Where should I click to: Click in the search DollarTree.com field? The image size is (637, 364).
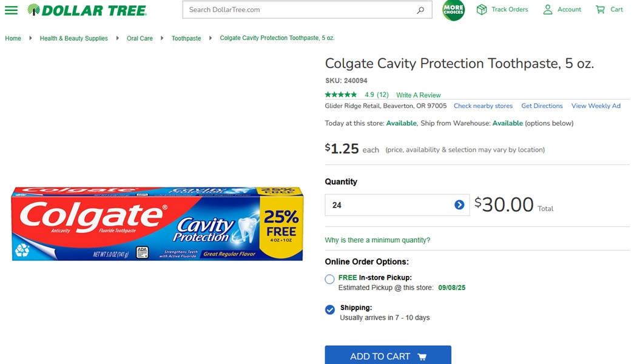click(x=297, y=10)
